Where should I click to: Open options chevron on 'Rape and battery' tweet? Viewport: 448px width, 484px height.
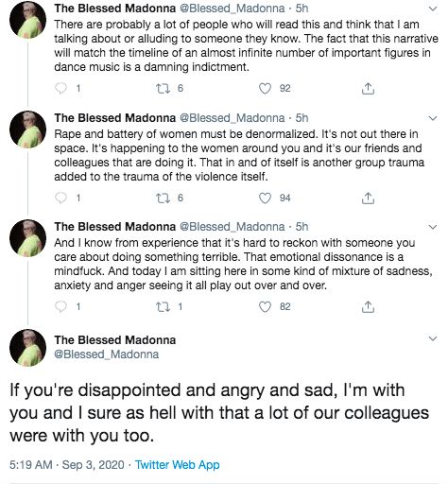pyautogui.click(x=433, y=118)
